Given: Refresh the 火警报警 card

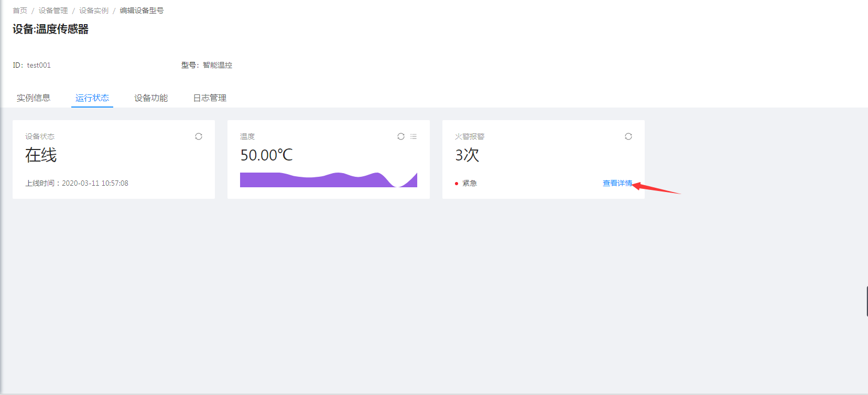Looking at the screenshot, I should coord(628,136).
